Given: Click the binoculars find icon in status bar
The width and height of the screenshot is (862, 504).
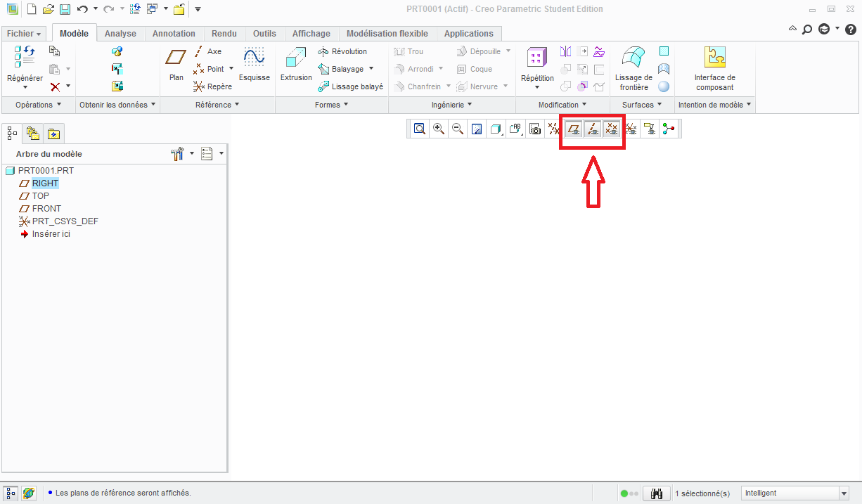Looking at the screenshot, I should pos(656,493).
